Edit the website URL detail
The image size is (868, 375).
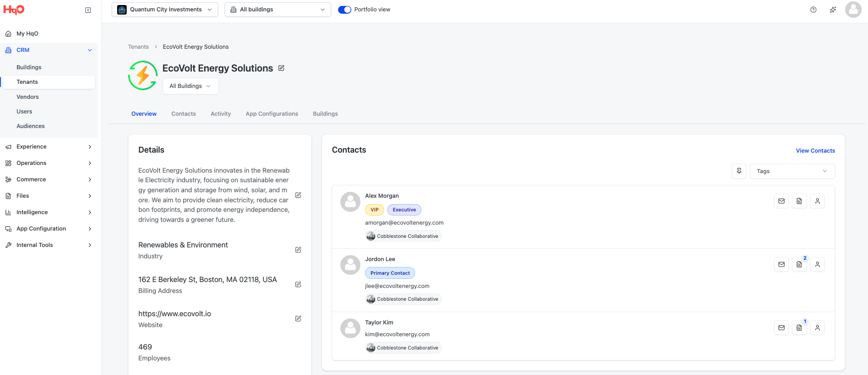tap(298, 318)
